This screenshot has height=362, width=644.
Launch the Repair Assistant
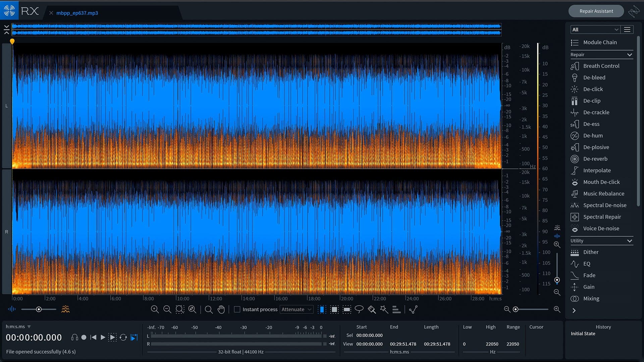click(596, 11)
